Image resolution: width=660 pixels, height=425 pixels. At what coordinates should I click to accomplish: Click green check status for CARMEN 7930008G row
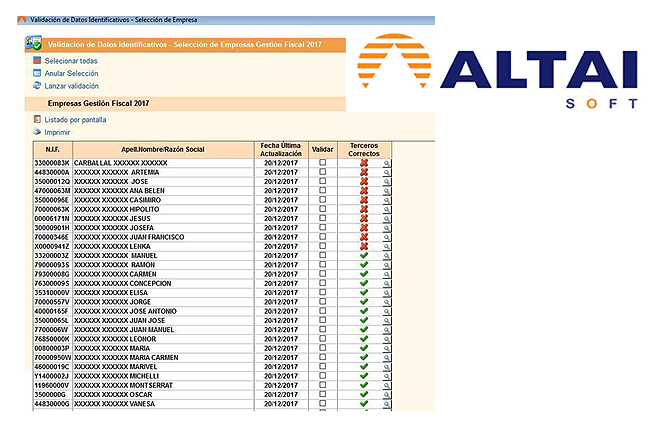point(364,274)
